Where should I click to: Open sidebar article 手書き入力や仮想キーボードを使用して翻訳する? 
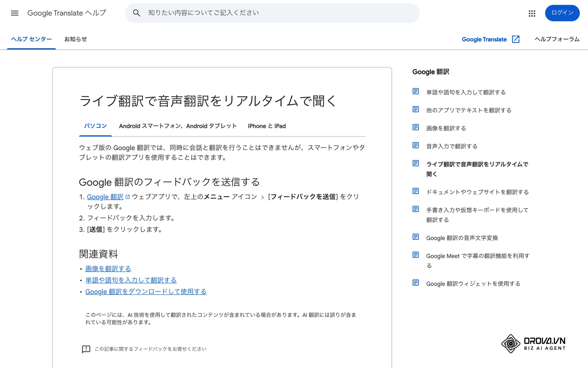coord(477,215)
